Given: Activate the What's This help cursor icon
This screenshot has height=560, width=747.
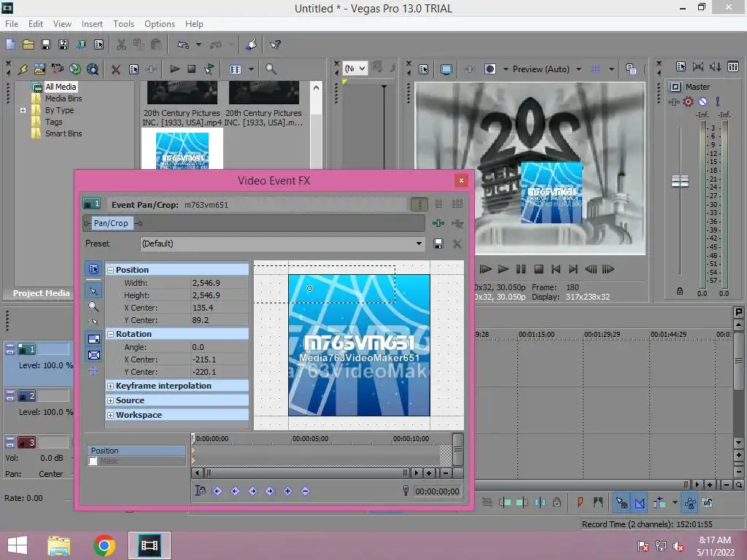Looking at the screenshot, I should coord(275,44).
